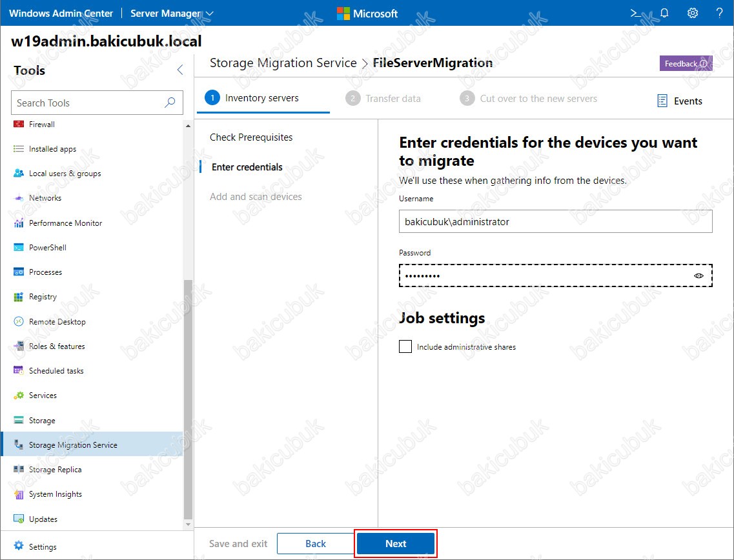This screenshot has height=560, width=734.
Task: Click the Performance Monitor chart icon
Action: pyautogui.click(x=19, y=223)
